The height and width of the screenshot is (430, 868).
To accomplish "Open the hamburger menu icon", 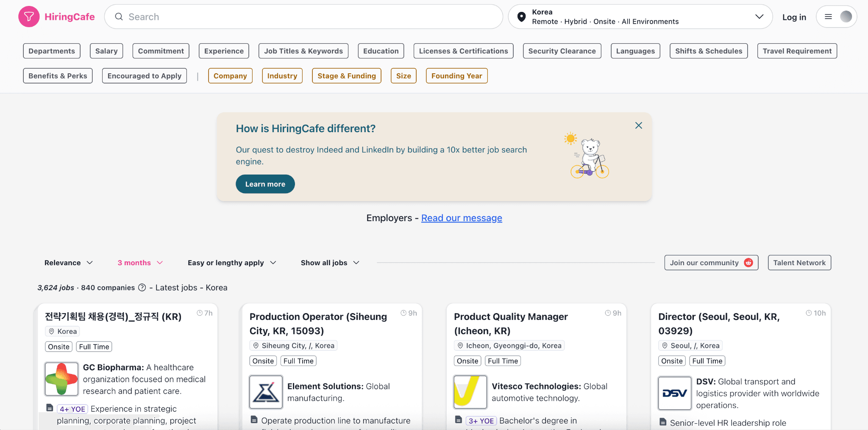I will (x=828, y=17).
